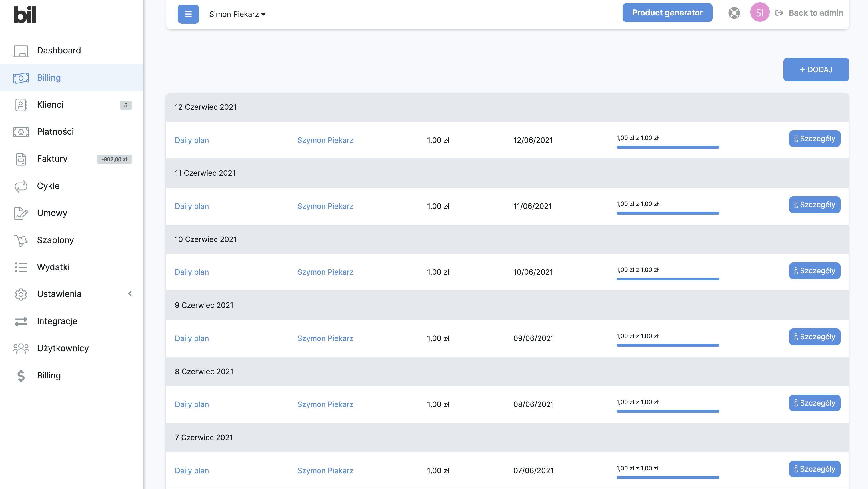Click the Product generator button
This screenshot has width=868, height=489.
(667, 13)
